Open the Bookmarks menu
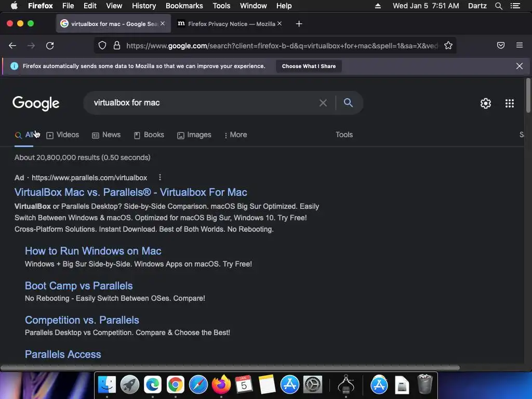Viewport: 532px width, 399px height. click(184, 6)
